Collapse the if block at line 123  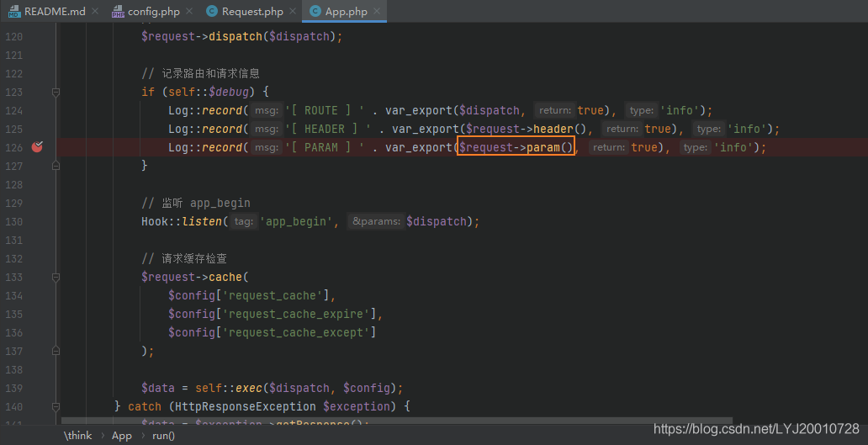[x=56, y=92]
